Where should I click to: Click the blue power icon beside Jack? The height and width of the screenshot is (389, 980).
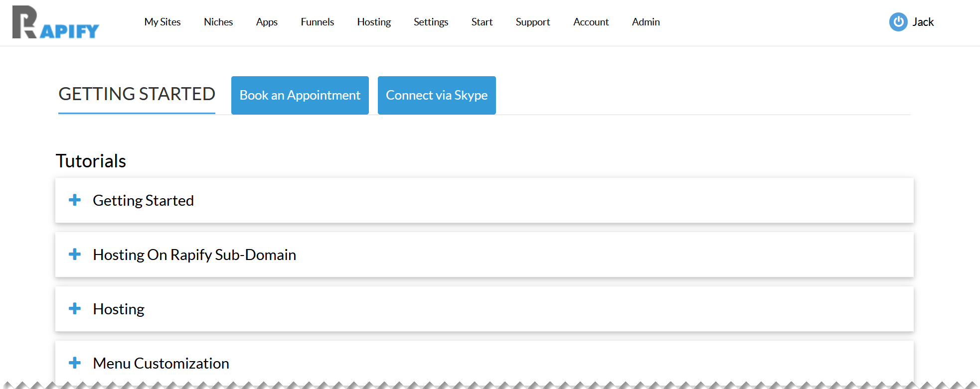tap(898, 22)
